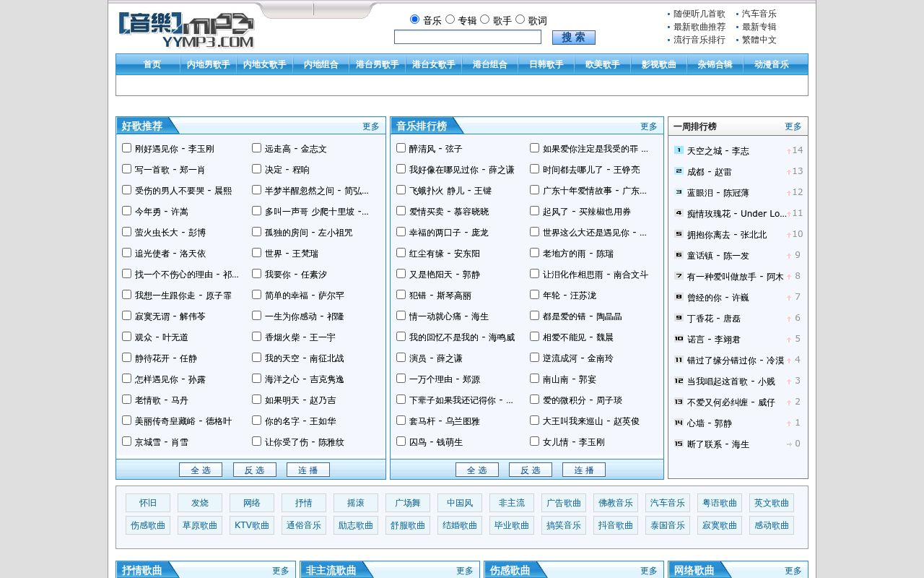Go to the 欧美歌手 navigation tab
Image resolution: width=924 pixels, height=578 pixels.
603,64
